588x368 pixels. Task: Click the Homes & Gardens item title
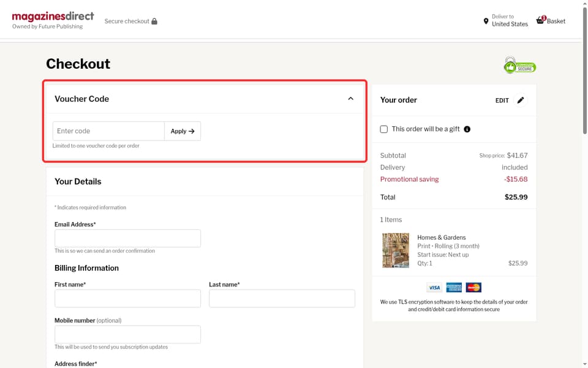pyautogui.click(x=442, y=237)
